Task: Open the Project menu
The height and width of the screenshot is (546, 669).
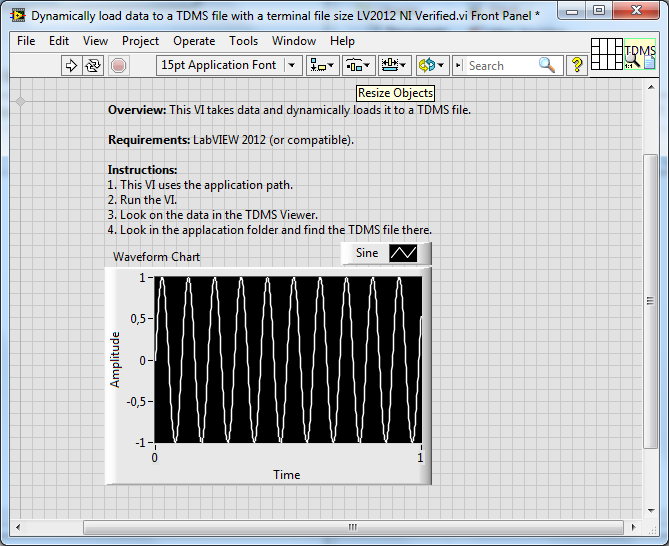Action: 140,41
